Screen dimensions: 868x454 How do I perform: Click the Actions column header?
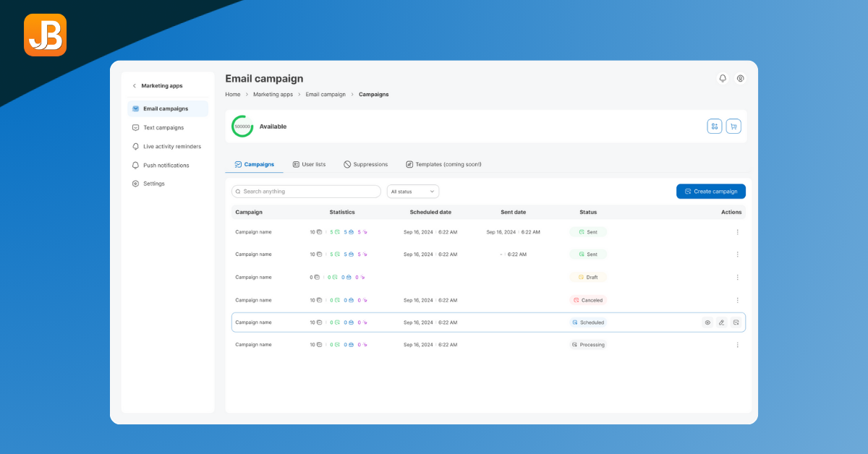click(731, 212)
